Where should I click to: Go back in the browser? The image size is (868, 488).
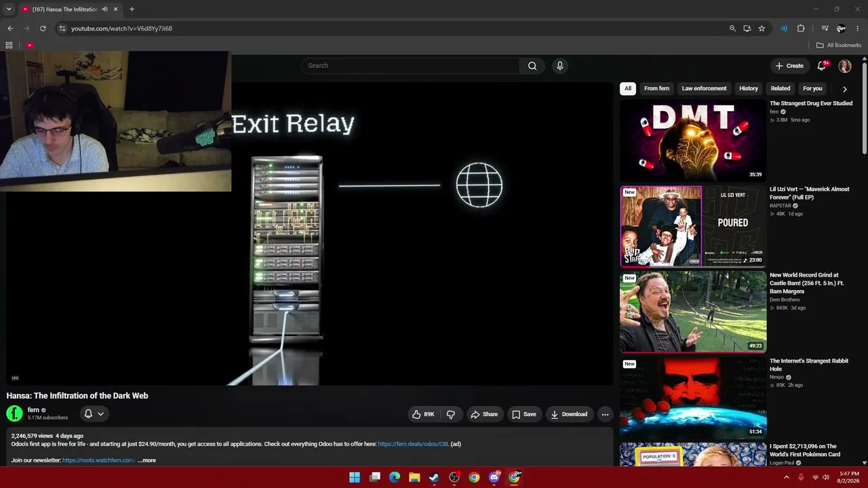click(10, 28)
